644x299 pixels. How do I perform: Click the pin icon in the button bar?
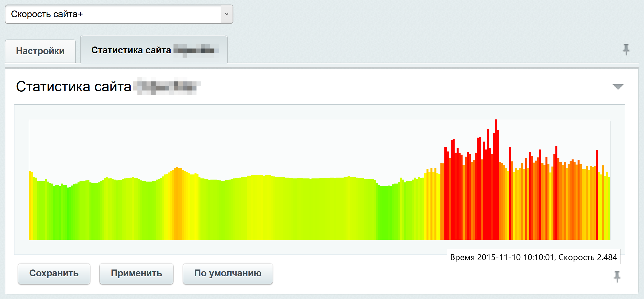(617, 276)
